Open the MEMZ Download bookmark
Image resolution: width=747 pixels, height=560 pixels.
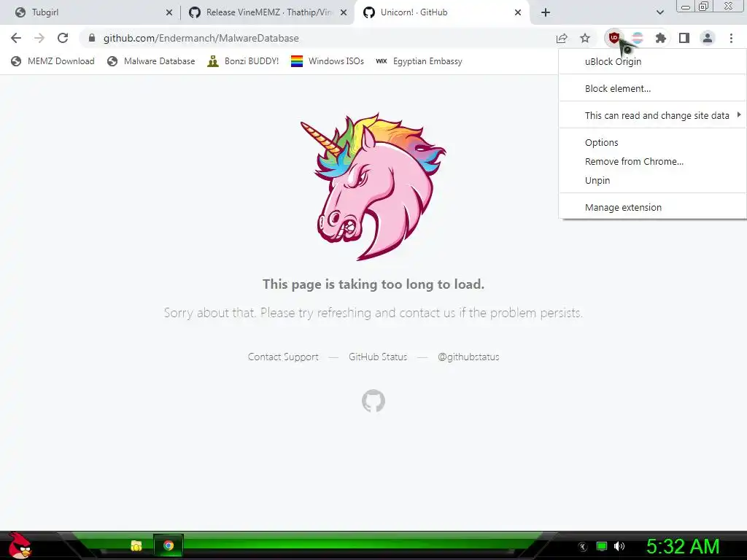53,61
